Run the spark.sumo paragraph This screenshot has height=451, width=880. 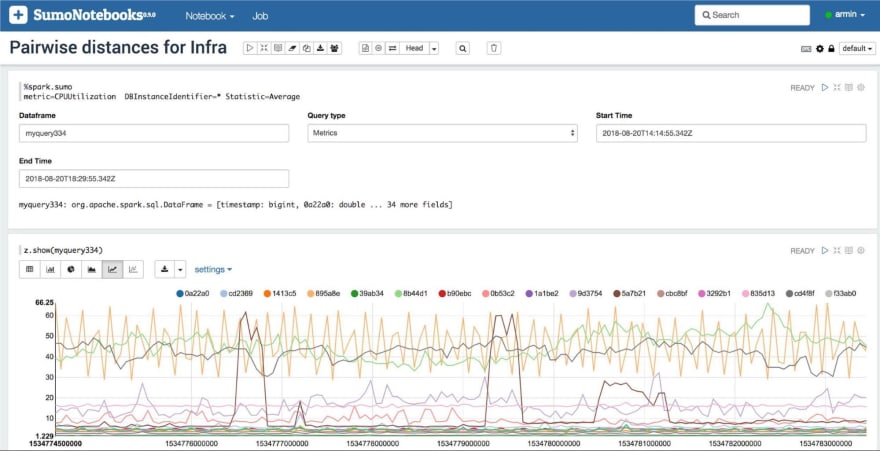[825, 88]
